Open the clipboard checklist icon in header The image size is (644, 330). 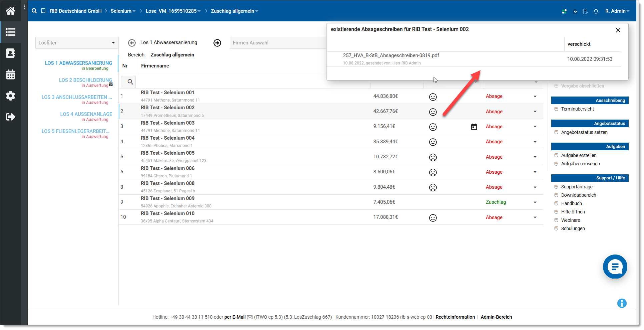click(x=575, y=11)
